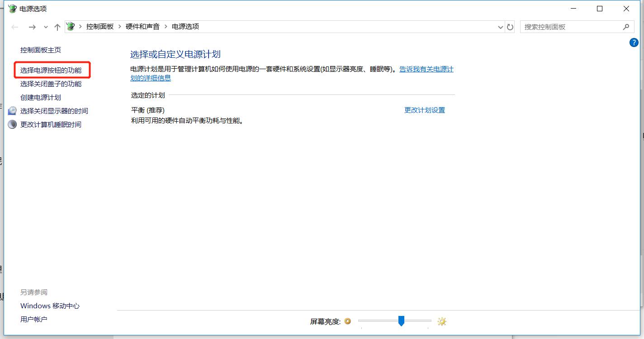Click the clock icon beside 更改计算机睡眠时间
The height and width of the screenshot is (339, 644).
tap(12, 124)
